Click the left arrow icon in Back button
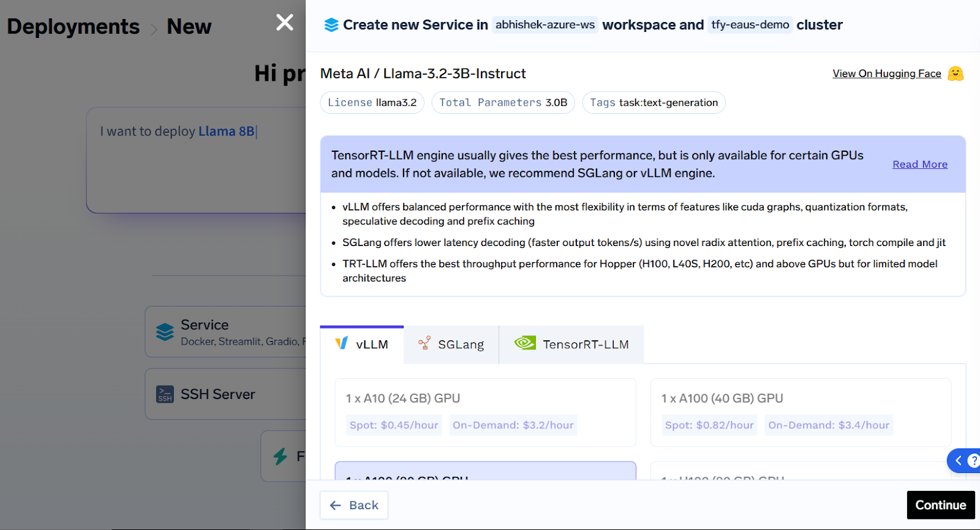Screen dimensions: 980x530 (336, 505)
